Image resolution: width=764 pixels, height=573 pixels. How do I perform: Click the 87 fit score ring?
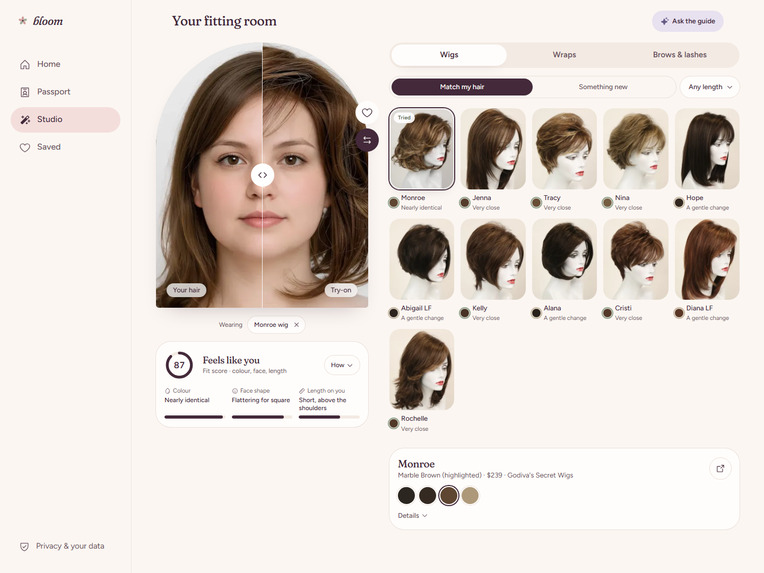tap(179, 365)
